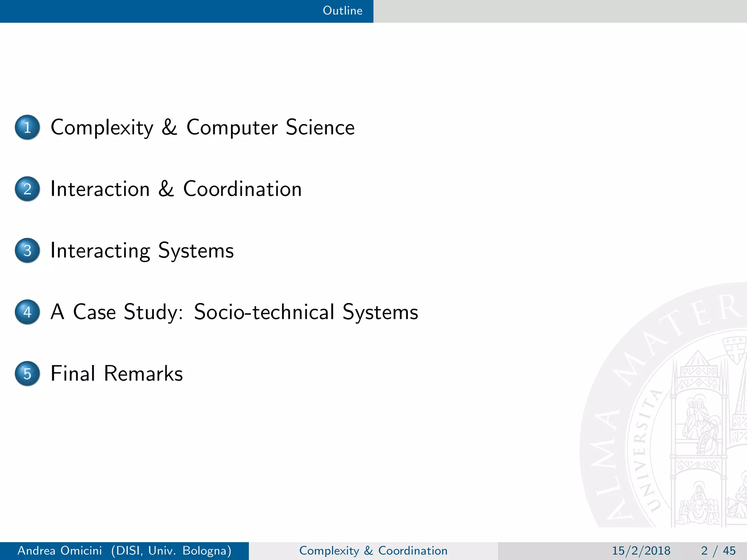Open A Case Study: Socio-technical Systems
747x560 pixels.
(x=234, y=312)
